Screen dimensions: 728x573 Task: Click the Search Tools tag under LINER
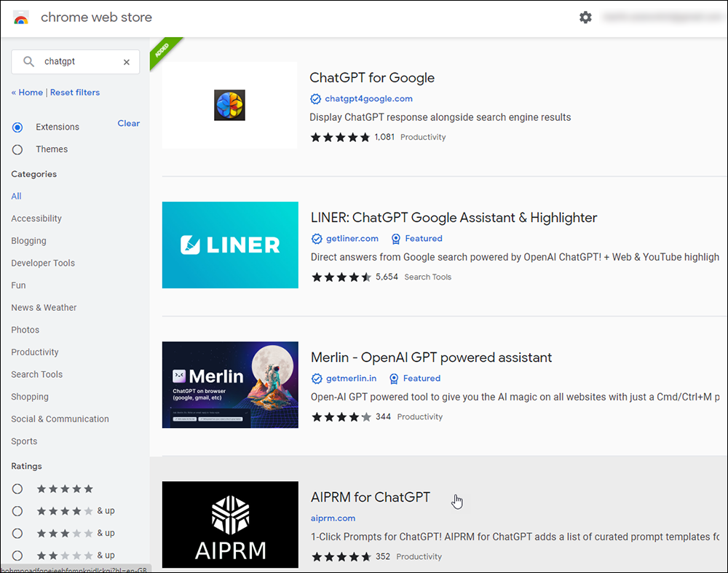click(x=427, y=277)
